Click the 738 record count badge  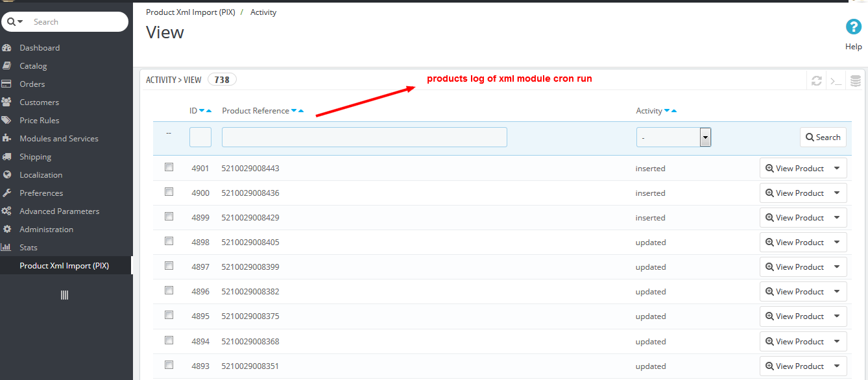pos(222,80)
